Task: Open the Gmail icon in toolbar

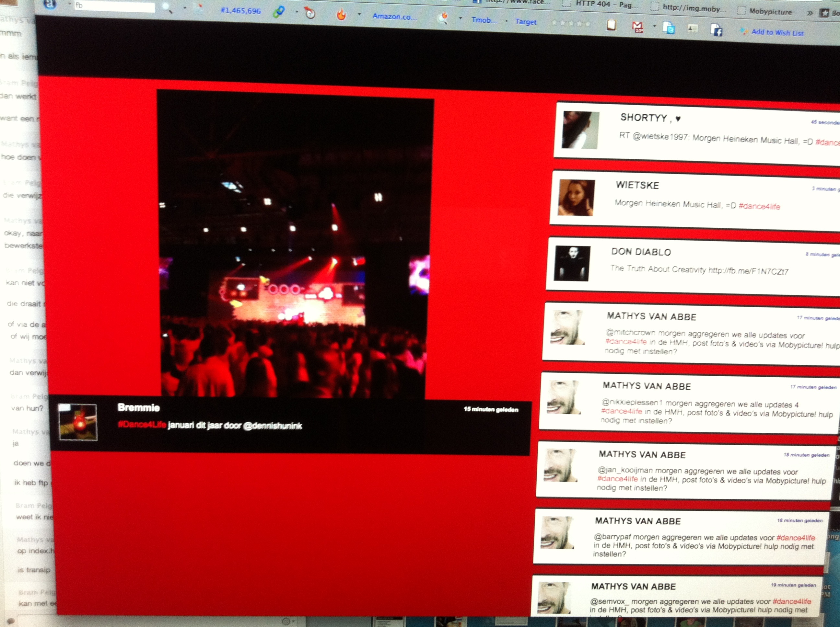Action: click(x=637, y=27)
